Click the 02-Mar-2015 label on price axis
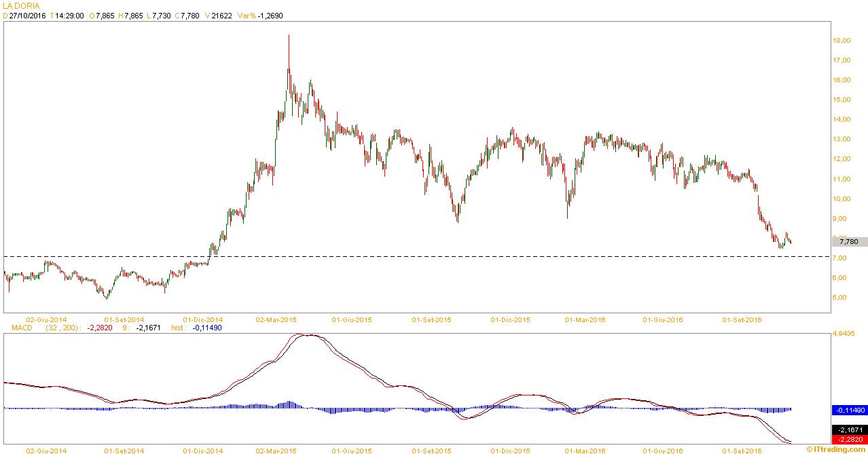This screenshot has width=868, height=454. point(275,319)
